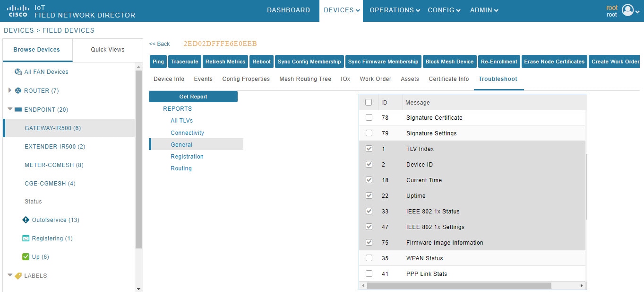This screenshot has height=292, width=644.
Task: Select CGE-CGMESH (4) in device tree
Action: [x=50, y=184]
